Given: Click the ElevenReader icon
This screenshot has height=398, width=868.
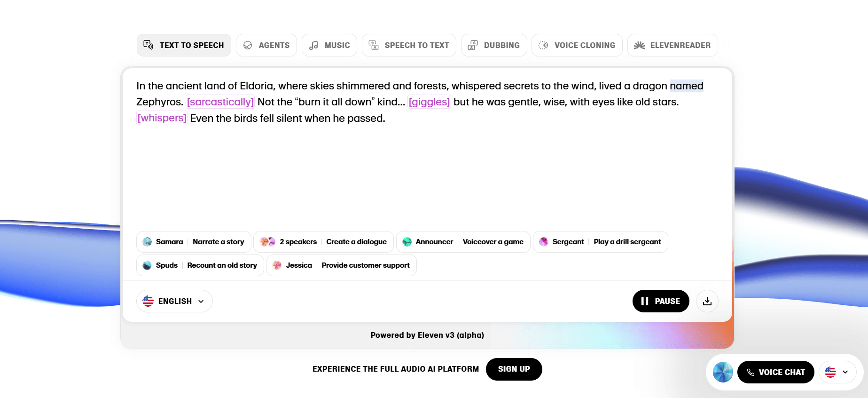Looking at the screenshot, I should tap(639, 45).
